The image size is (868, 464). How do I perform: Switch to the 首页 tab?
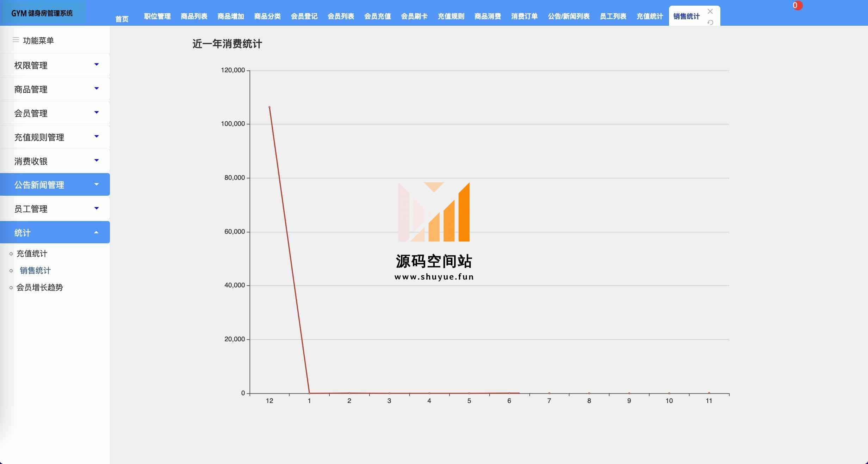coord(122,19)
